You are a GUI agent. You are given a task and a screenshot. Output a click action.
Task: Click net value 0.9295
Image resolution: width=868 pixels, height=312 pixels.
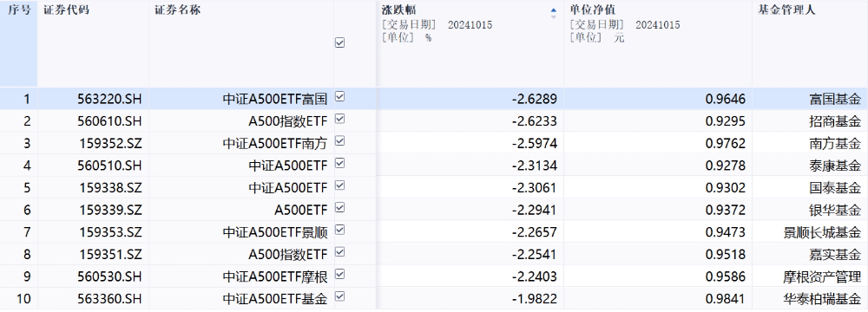(725, 121)
